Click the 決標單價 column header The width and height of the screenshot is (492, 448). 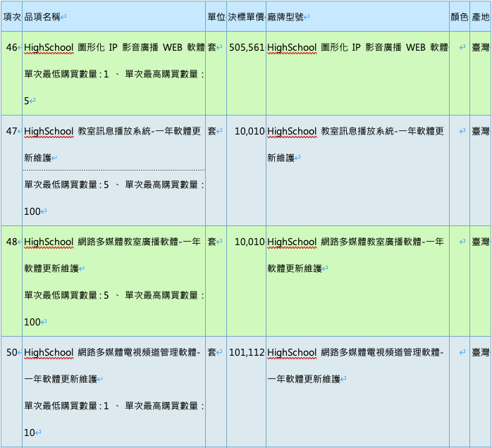[246, 17]
